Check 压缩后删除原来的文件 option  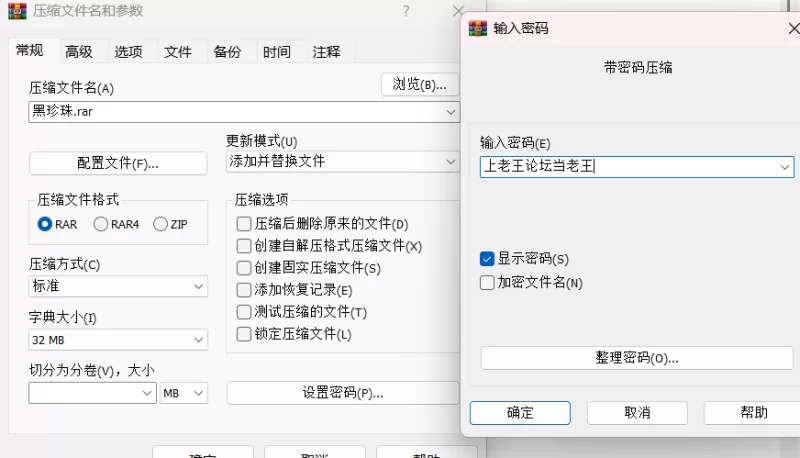pos(244,223)
